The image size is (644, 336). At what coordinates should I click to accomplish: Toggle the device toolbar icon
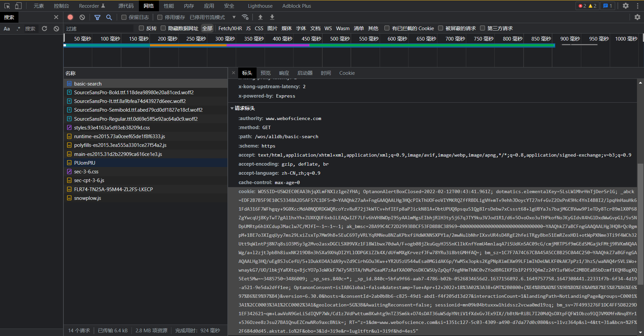pos(18,6)
